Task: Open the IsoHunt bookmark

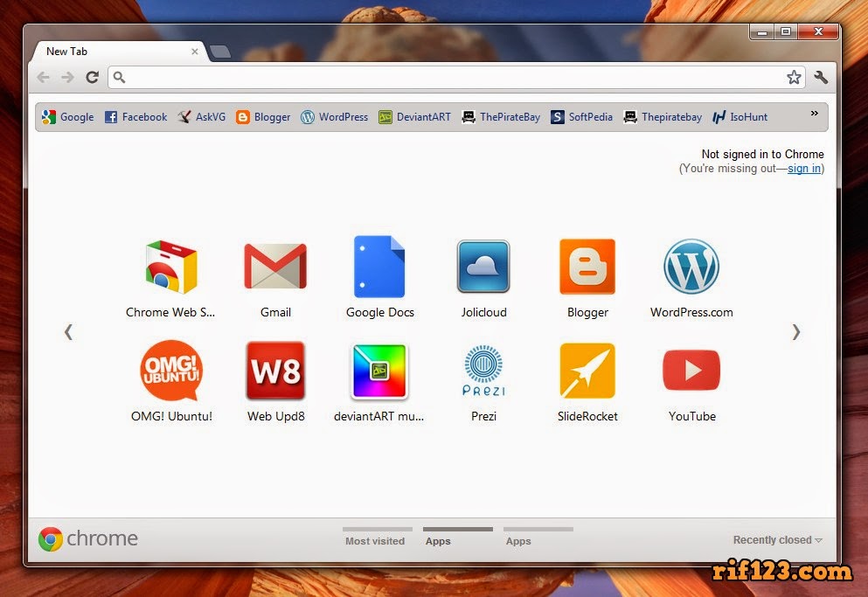Action: 740,117
